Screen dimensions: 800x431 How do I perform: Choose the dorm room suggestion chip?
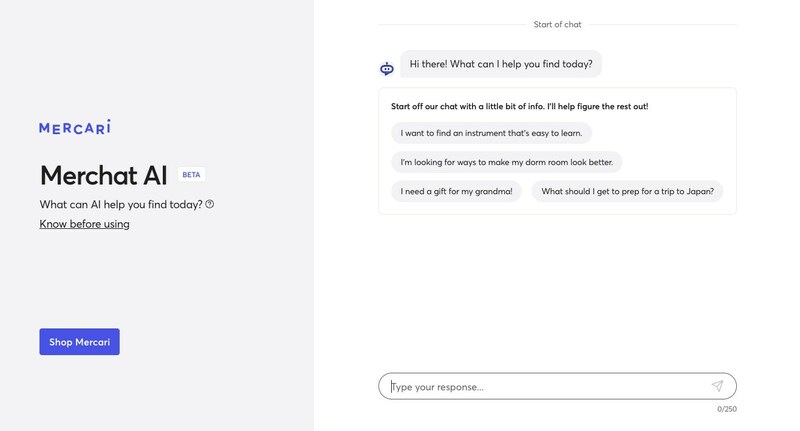tap(507, 162)
